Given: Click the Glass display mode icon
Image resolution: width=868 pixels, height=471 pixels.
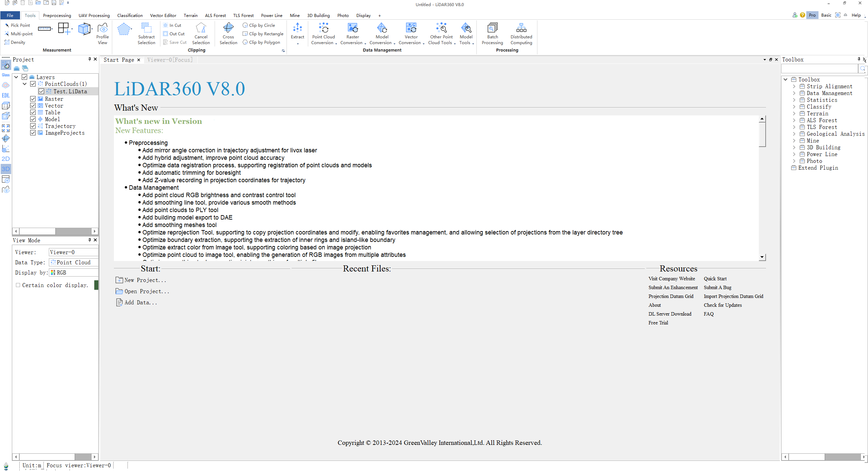Looking at the screenshot, I should [x=6, y=75].
